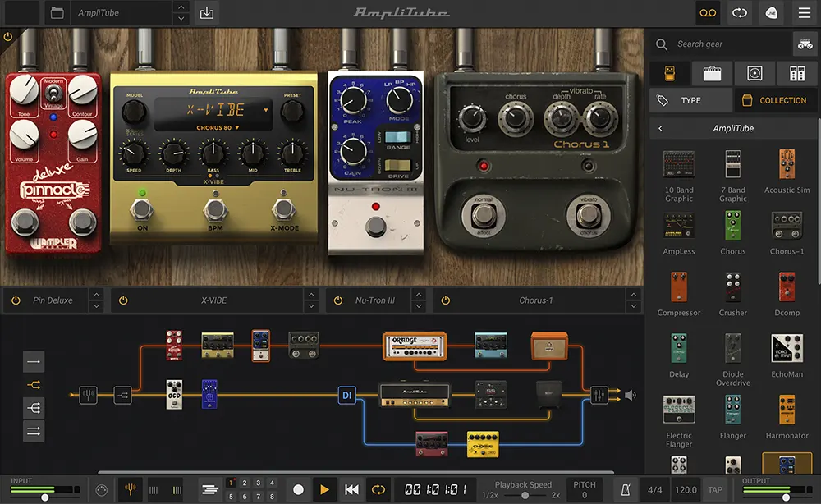Click the save preset icon
821x504 pixels.
(x=207, y=13)
